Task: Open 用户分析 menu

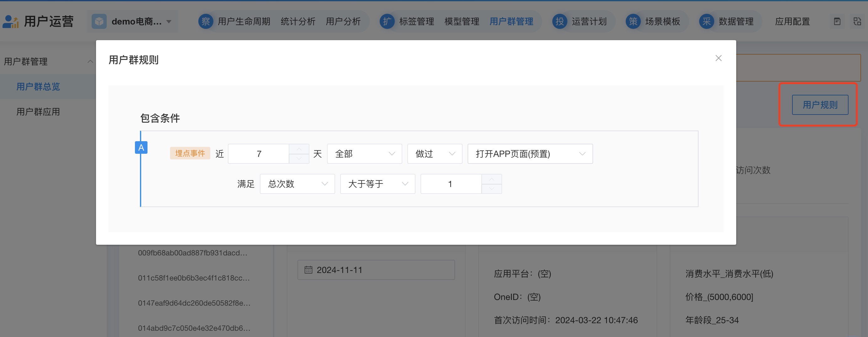Action: click(x=343, y=22)
